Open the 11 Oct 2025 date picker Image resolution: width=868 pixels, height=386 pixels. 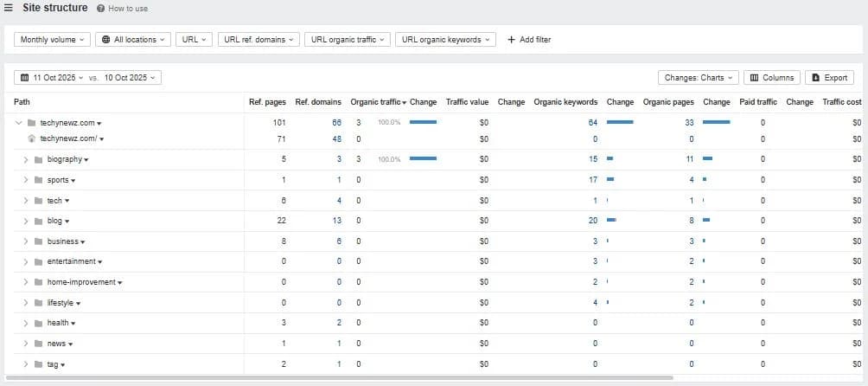click(x=52, y=78)
